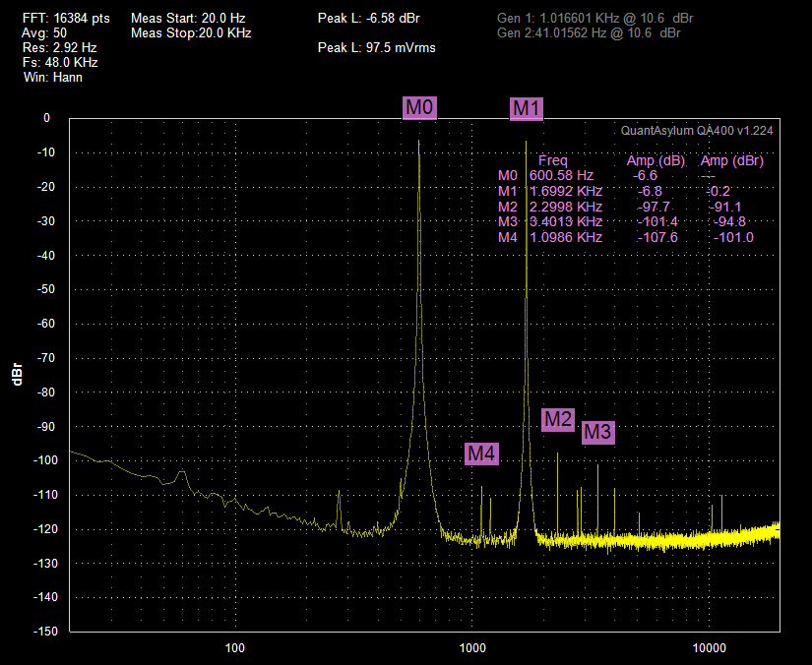
Task: Click the 'Freq' column header
Action: pyautogui.click(x=553, y=160)
